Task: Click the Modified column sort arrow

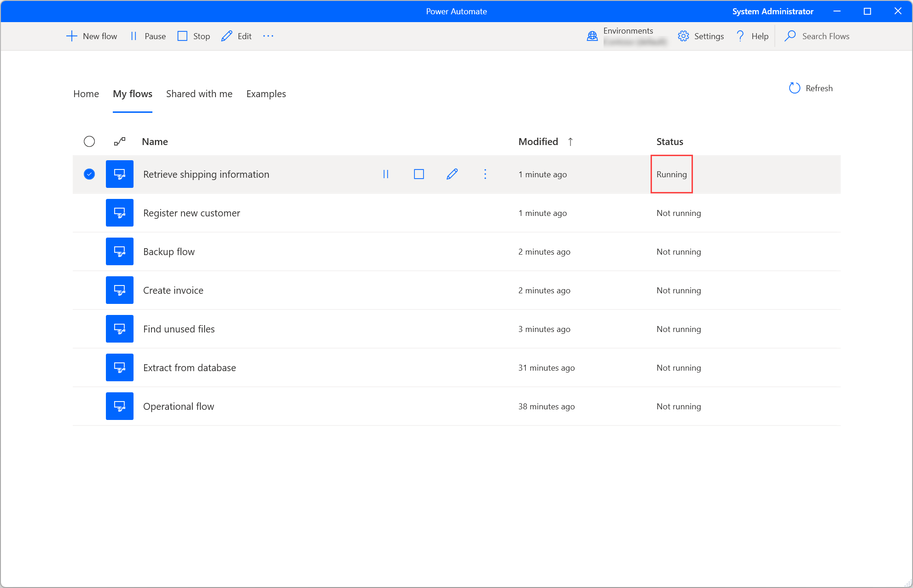Action: 570,142
